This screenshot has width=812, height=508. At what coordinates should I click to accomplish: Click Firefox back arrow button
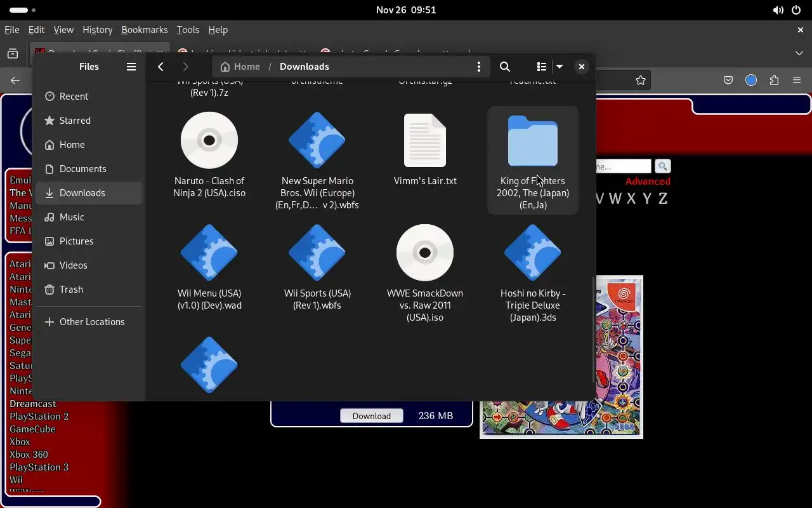tap(15, 80)
